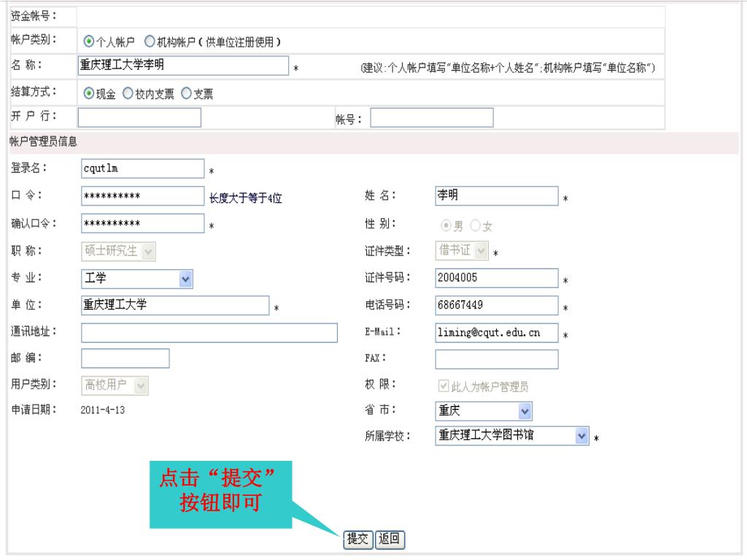This screenshot has width=747, height=560.
Task: Open the 省市 dropdown showing 重庆
Action: (x=484, y=411)
